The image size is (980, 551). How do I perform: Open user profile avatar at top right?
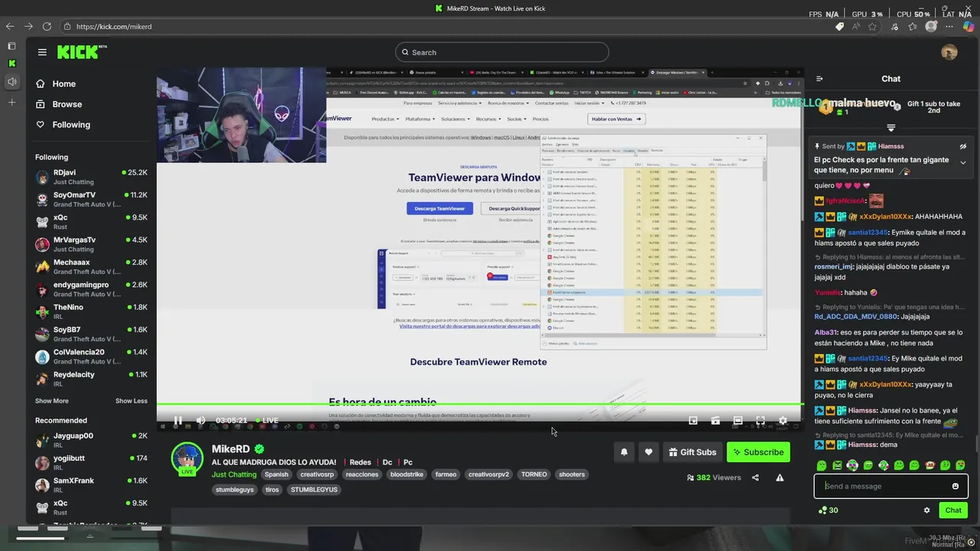pos(949,52)
